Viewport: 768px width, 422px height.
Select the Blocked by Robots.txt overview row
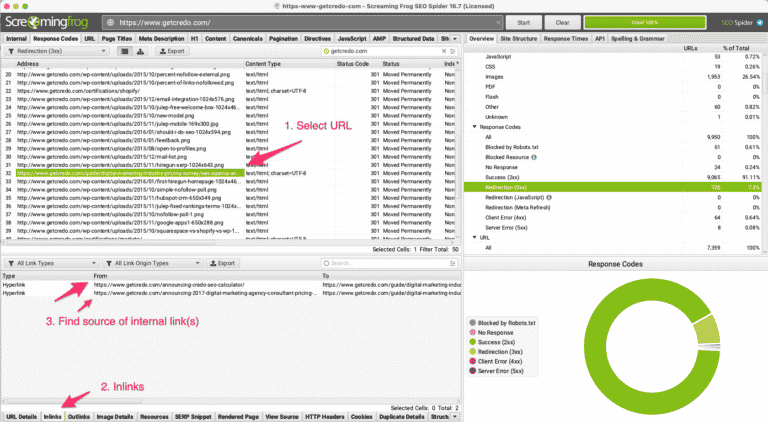pos(613,147)
